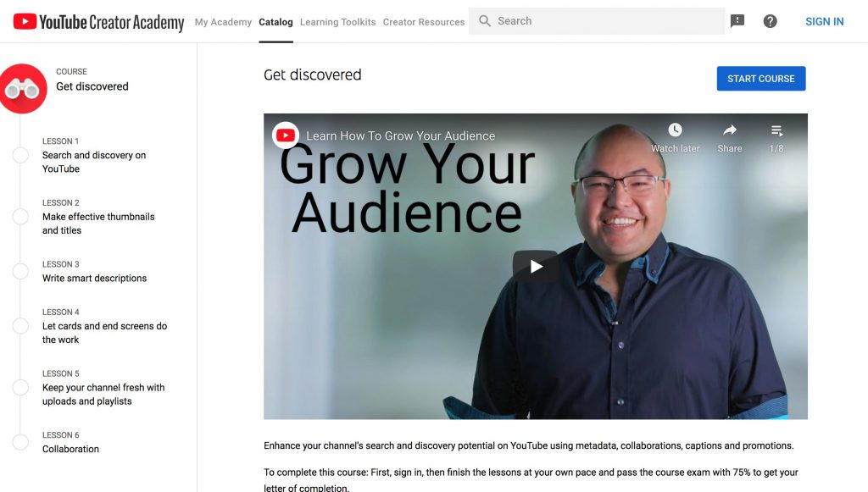Open Lesson 5 Keep your channel fresh
Screen dimensions: 868x492
(x=103, y=388)
